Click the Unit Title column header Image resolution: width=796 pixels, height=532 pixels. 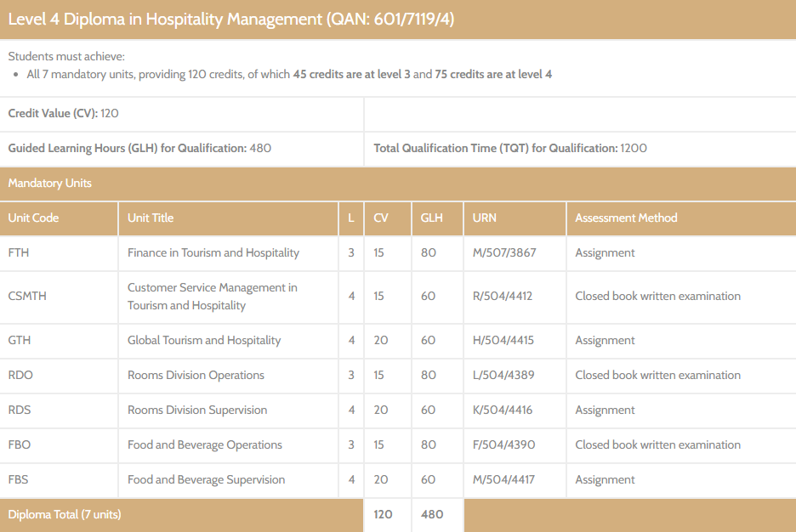point(151,218)
